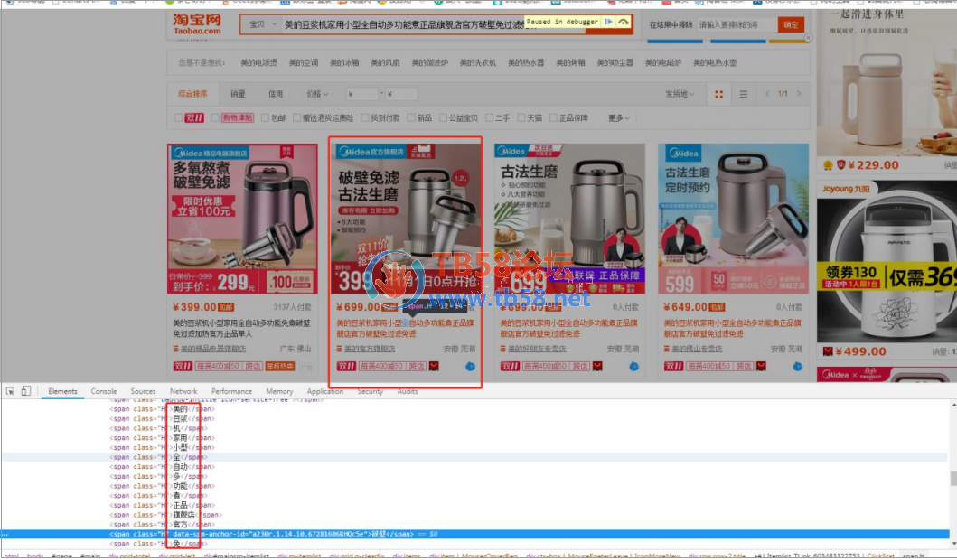Switch to list view icon
Screen dimensions: 957x560
pos(744,94)
